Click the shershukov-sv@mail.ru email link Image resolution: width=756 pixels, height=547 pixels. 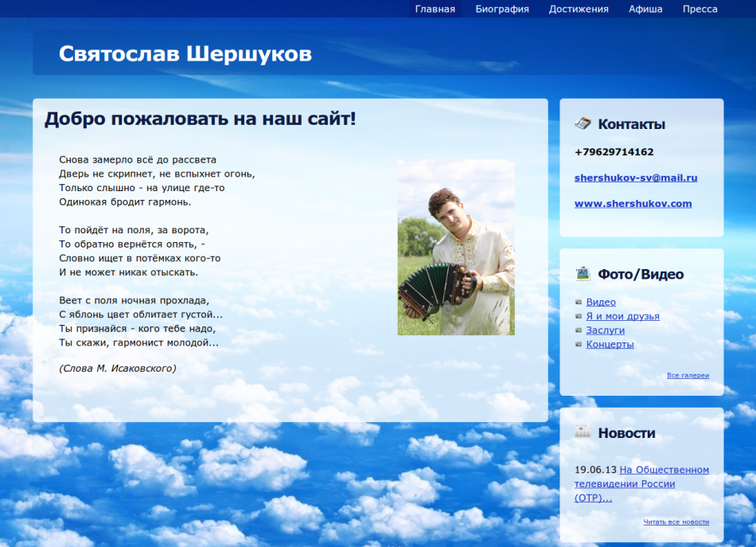636,178
